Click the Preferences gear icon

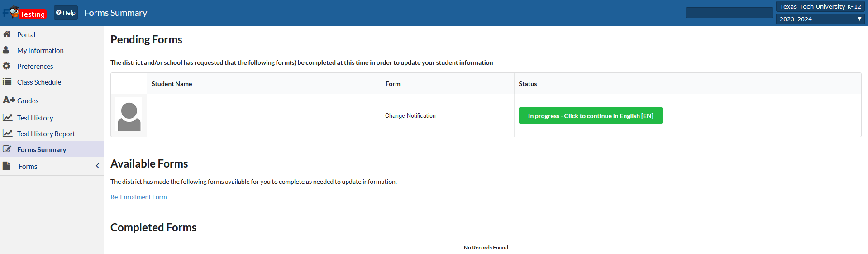(7, 66)
